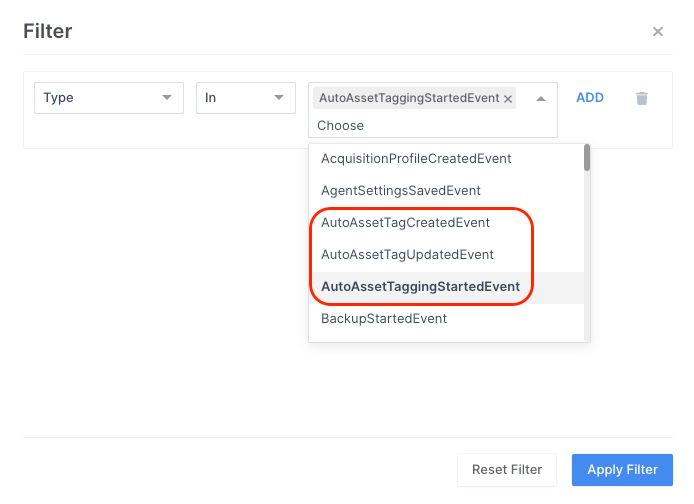This screenshot has width=694, height=504.
Task: Choose AgentSettingsSavedEvent option
Action: tap(401, 190)
